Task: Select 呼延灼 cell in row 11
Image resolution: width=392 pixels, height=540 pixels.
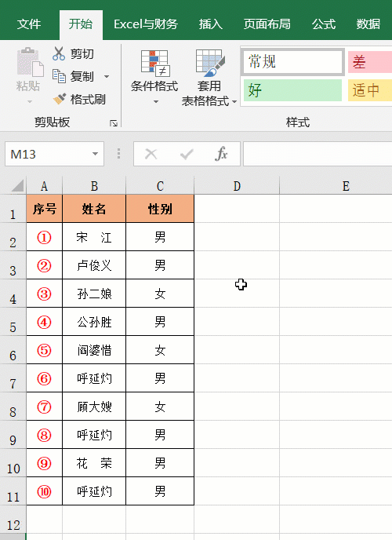Action: [x=94, y=491]
